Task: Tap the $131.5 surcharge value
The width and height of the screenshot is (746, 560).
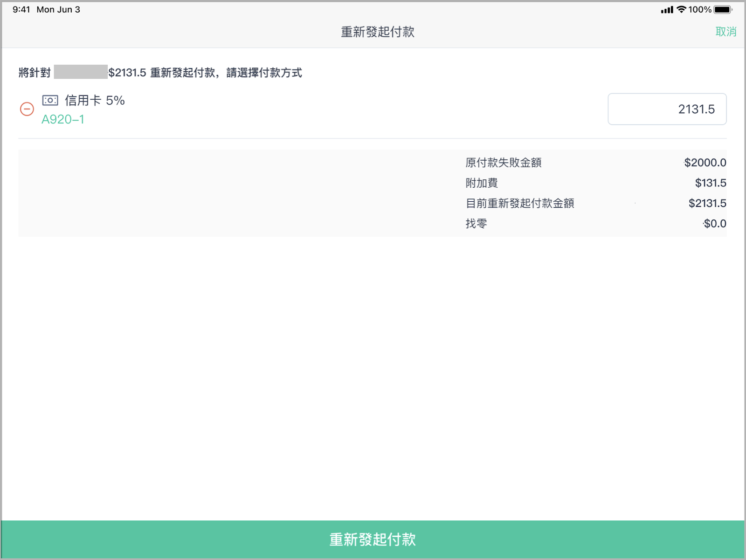Action: click(710, 183)
